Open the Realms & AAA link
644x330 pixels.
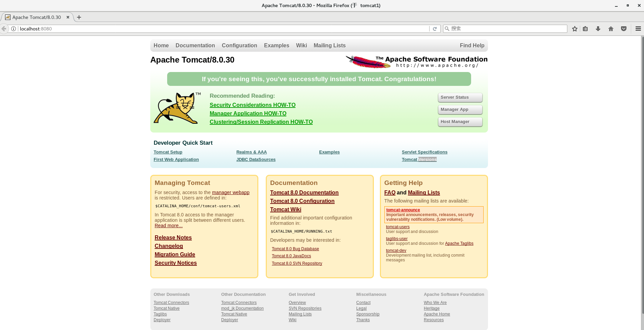click(252, 152)
